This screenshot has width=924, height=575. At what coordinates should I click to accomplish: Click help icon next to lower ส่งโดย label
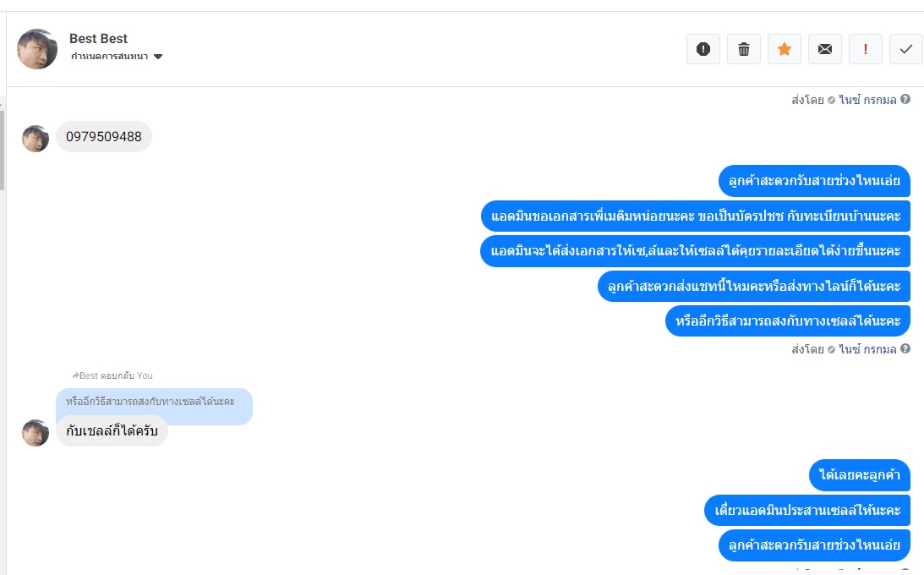[x=905, y=348]
